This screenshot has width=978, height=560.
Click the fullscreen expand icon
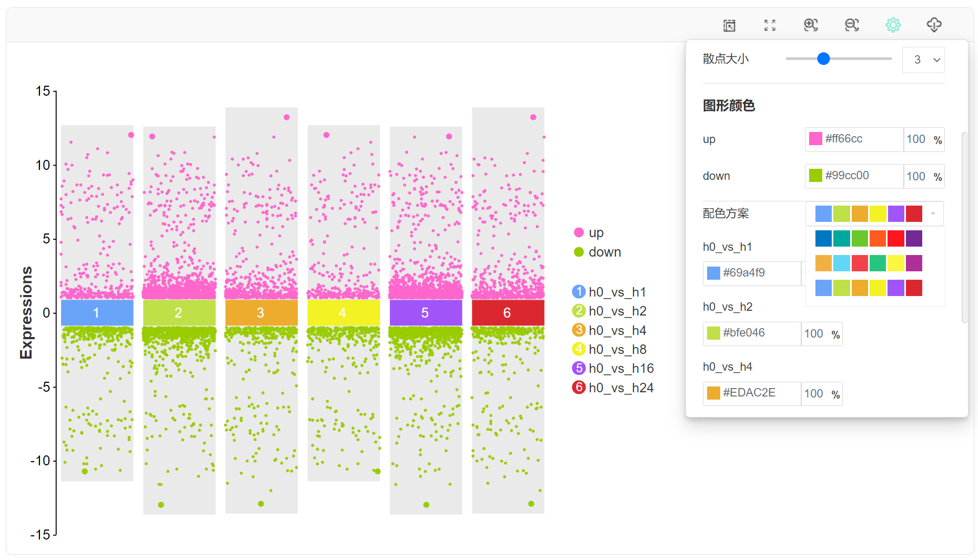(770, 25)
